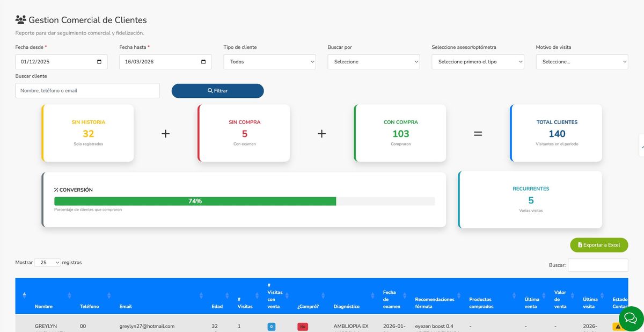The width and height of the screenshot is (644, 332).
Task: Click the red No badge in ¿Compró? column
Action: (302, 326)
